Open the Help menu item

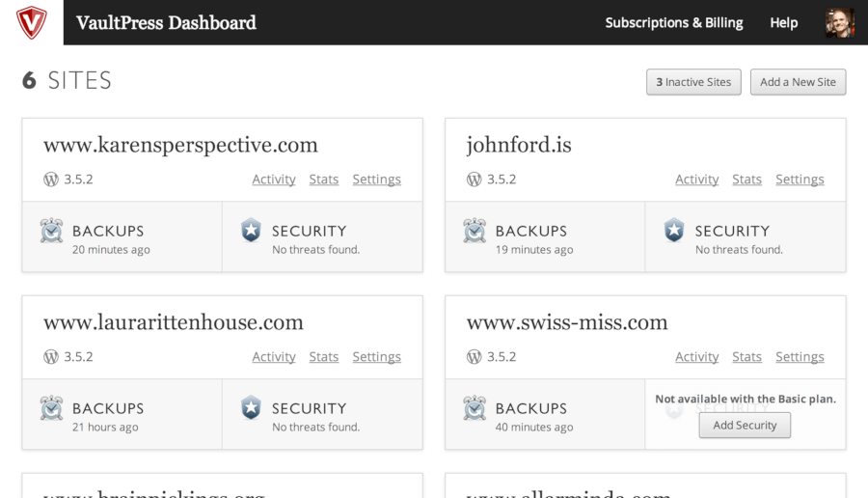coord(783,22)
